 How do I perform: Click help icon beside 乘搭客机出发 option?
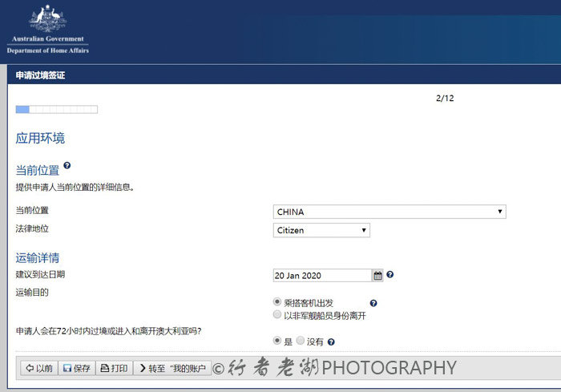pos(373,303)
